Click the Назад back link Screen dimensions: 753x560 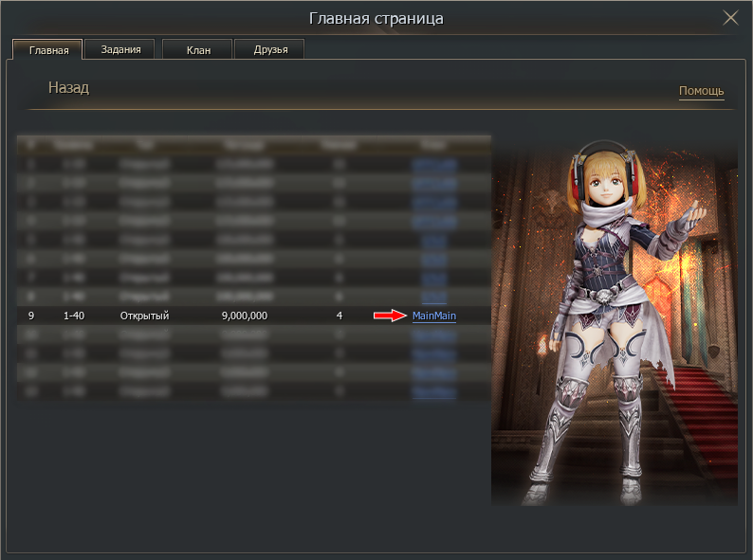[x=68, y=88]
